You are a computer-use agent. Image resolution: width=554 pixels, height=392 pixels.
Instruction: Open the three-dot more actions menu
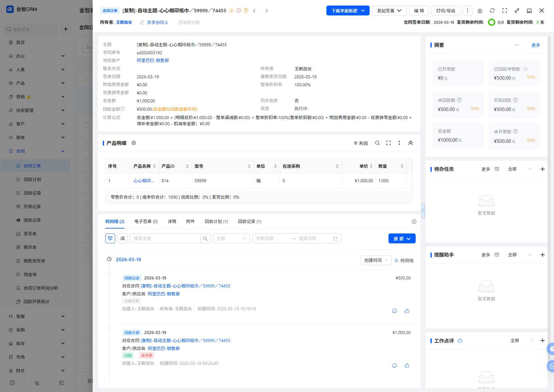pos(468,11)
